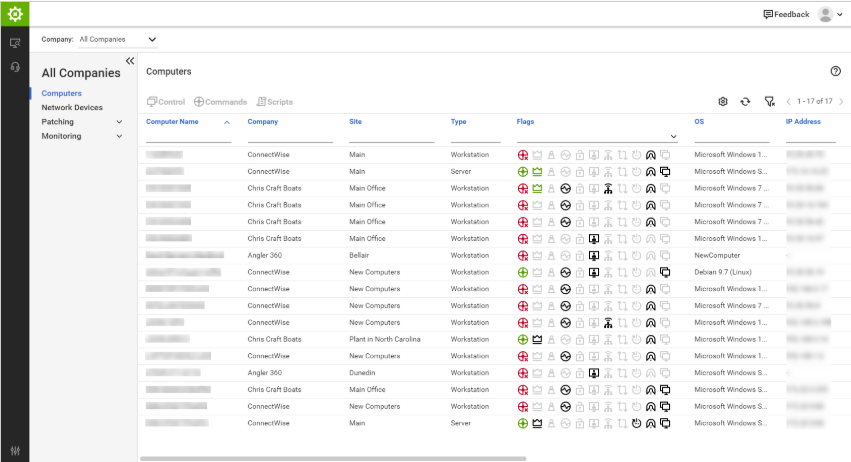
Task: Click the padlock icon in Dunedin row
Action: point(580,373)
